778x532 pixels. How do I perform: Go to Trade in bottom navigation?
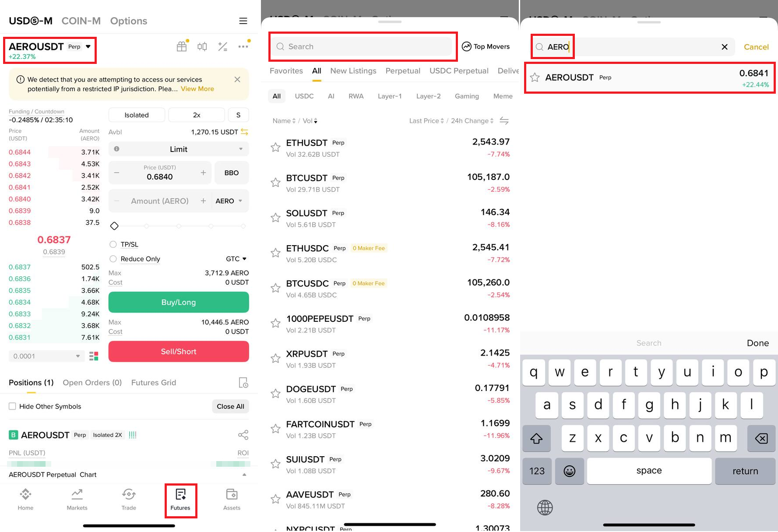[x=129, y=500]
